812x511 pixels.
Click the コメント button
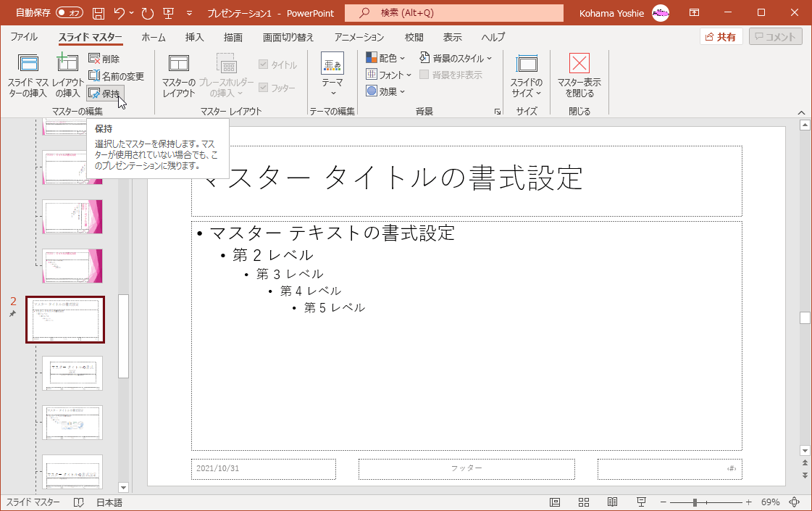pyautogui.click(x=775, y=37)
